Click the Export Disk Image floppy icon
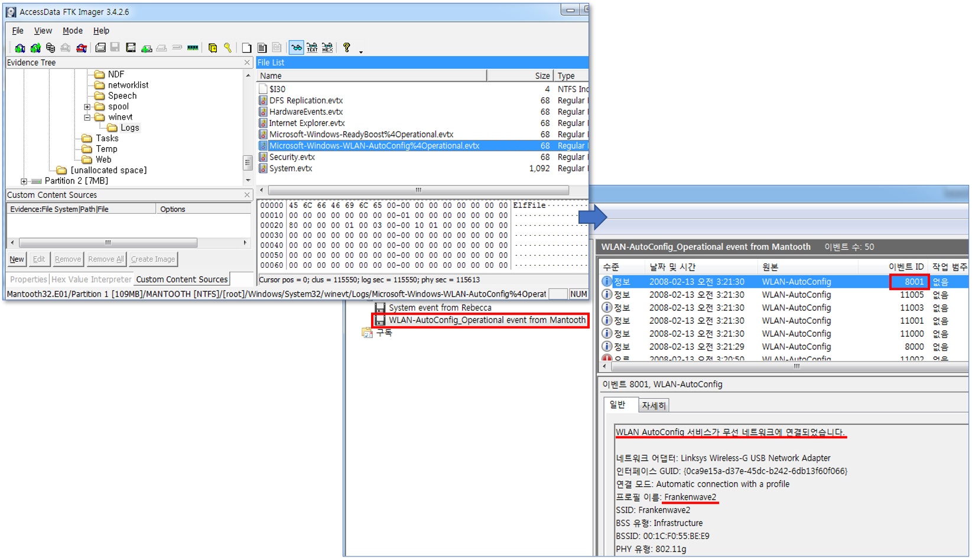Viewport: 972px width, 560px height. coord(115,48)
